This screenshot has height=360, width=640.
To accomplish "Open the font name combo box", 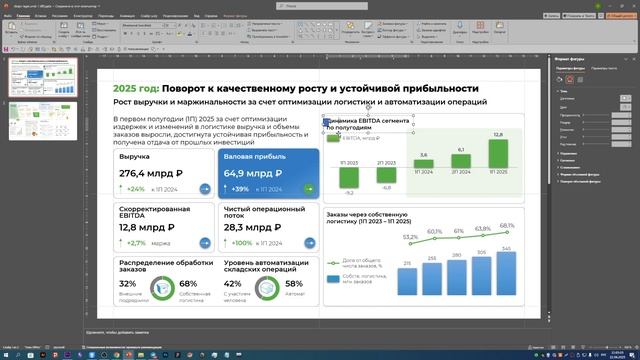I will tap(142, 25).
